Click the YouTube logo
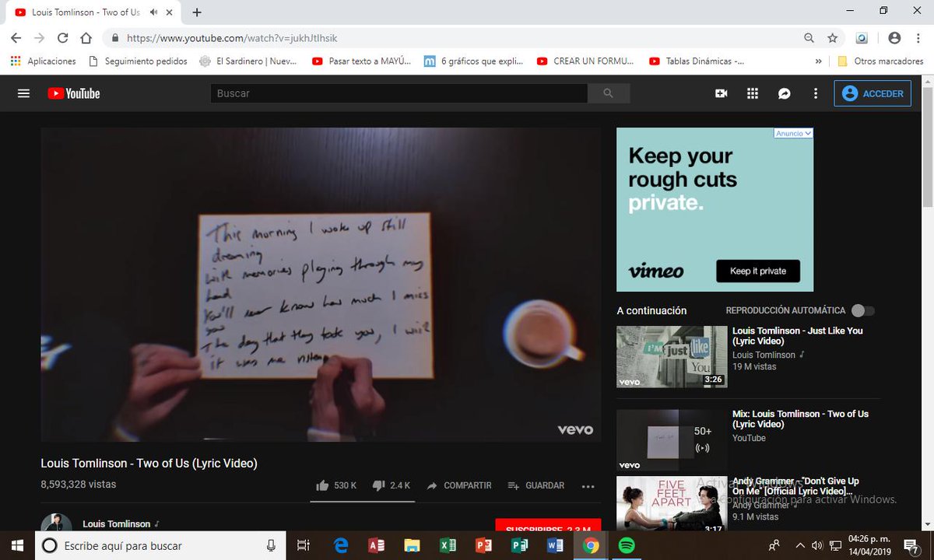 click(74, 93)
